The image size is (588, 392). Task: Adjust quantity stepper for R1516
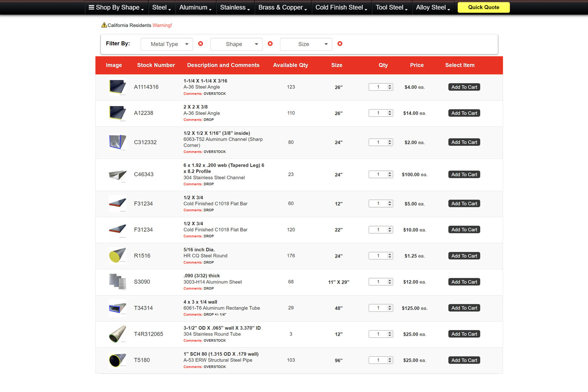click(x=390, y=256)
